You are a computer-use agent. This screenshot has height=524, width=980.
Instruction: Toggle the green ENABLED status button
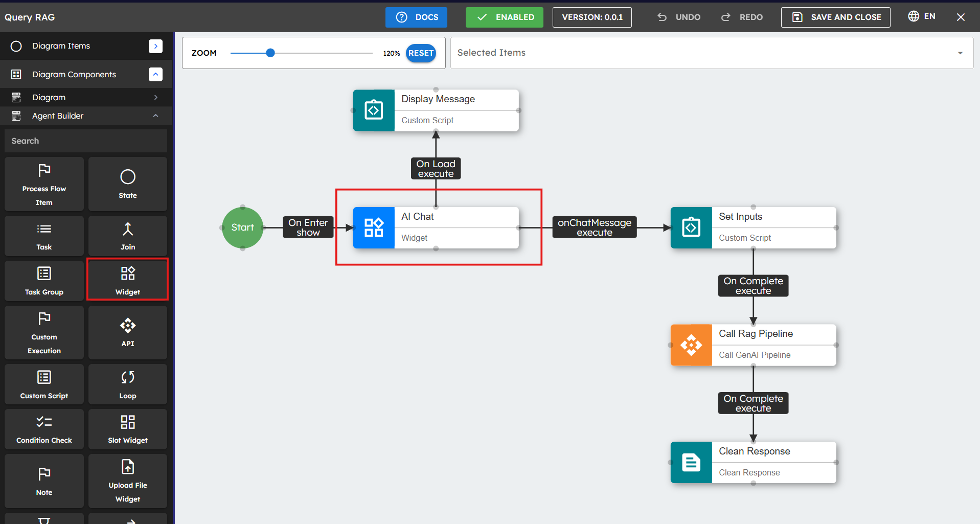pyautogui.click(x=504, y=17)
